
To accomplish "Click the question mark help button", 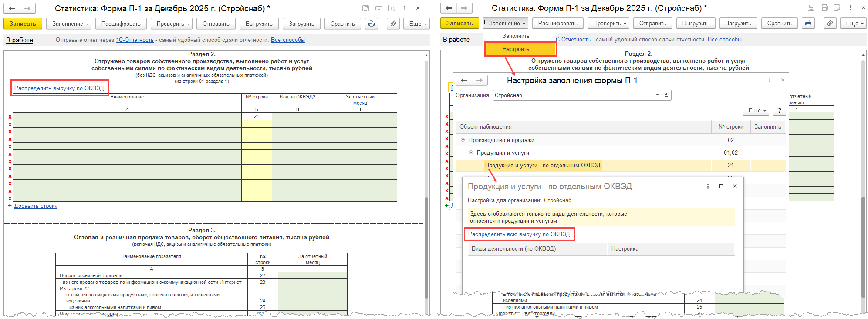I will (x=779, y=110).
